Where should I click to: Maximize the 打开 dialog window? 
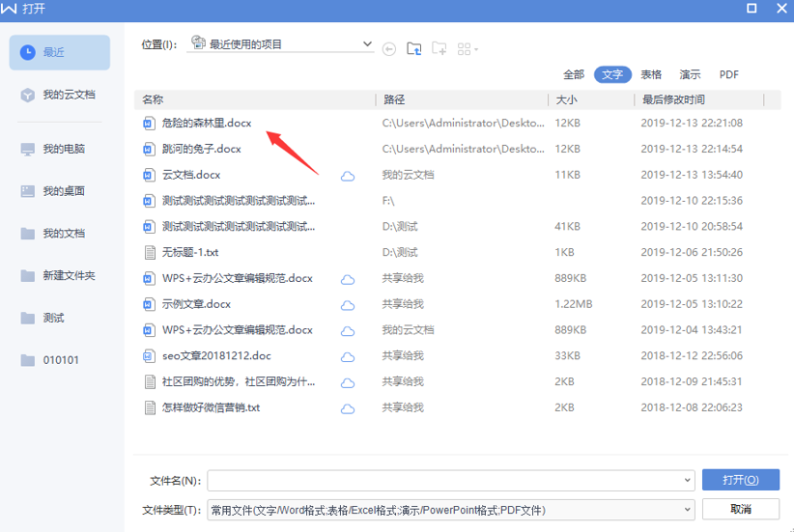pyautogui.click(x=751, y=8)
